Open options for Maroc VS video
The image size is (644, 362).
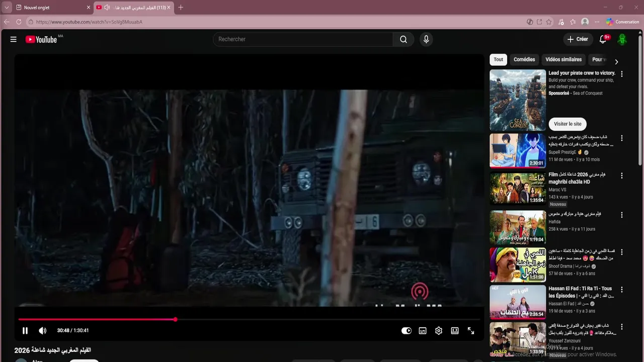(621, 175)
